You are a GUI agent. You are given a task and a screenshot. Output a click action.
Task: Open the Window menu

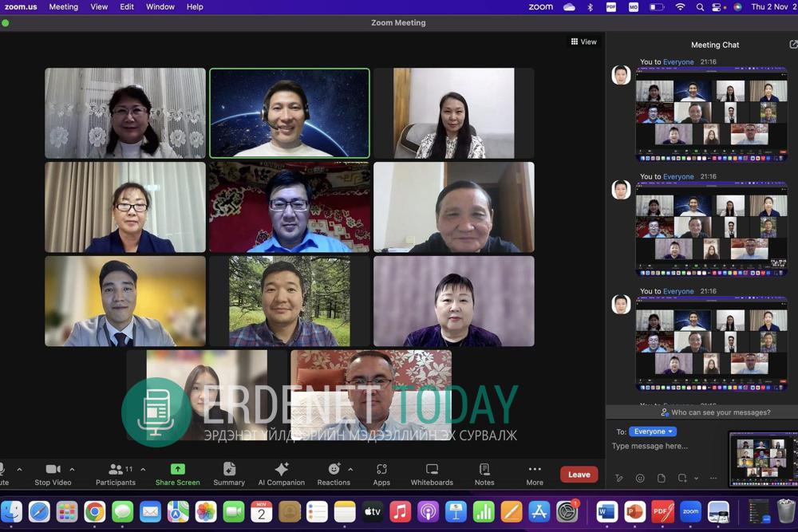[160, 7]
